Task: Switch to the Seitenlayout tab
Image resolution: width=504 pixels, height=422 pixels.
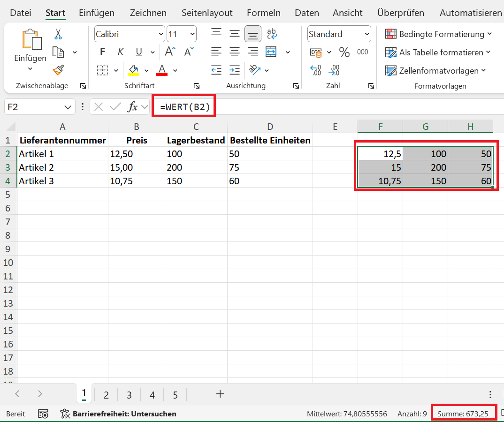Action: pos(206,13)
